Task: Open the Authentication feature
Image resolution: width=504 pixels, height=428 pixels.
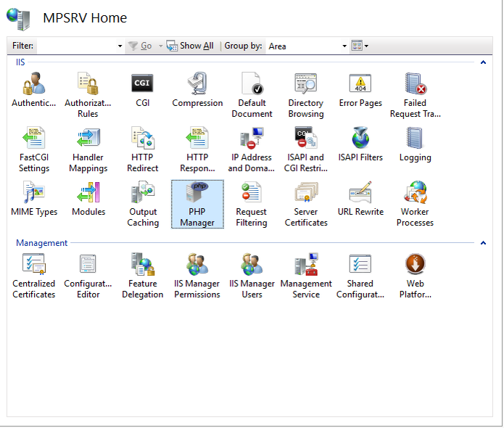Action: click(x=34, y=90)
